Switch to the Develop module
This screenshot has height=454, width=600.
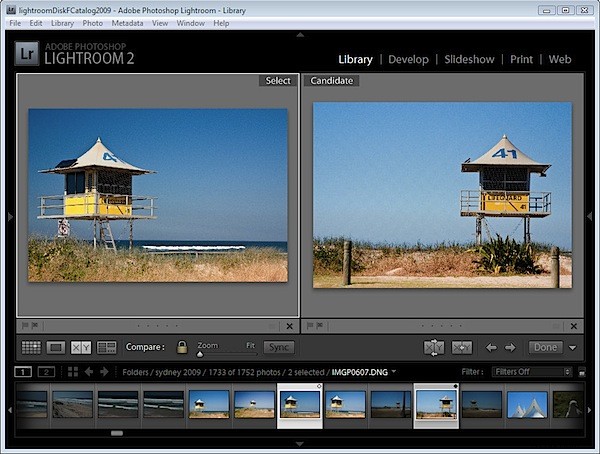[x=408, y=60]
